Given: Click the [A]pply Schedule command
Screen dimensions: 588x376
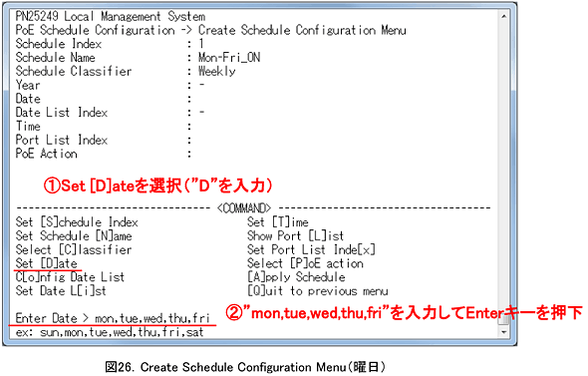Looking at the screenshot, I should (x=296, y=277).
